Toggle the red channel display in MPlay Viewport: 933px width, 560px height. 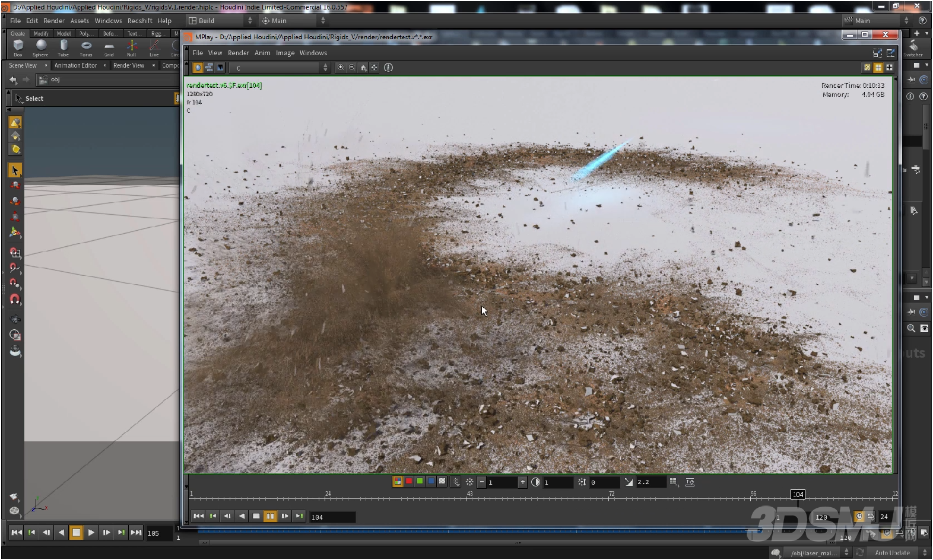[x=408, y=482]
